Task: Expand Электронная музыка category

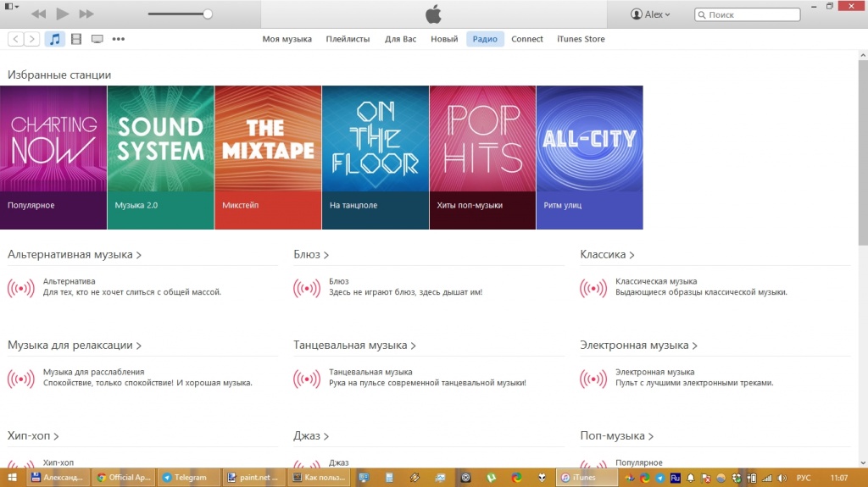Action: [639, 346]
